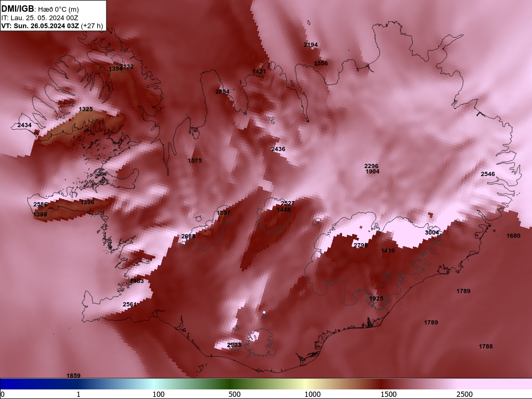The height and width of the screenshot is (399, 532).
Task: Select the 2084 height value
Action: click(x=222, y=92)
